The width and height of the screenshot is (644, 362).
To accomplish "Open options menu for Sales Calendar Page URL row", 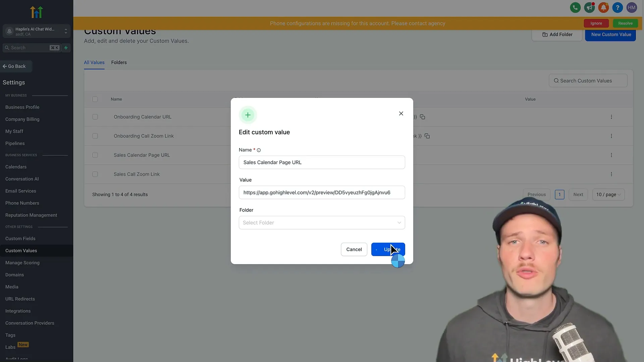I will pos(611,155).
